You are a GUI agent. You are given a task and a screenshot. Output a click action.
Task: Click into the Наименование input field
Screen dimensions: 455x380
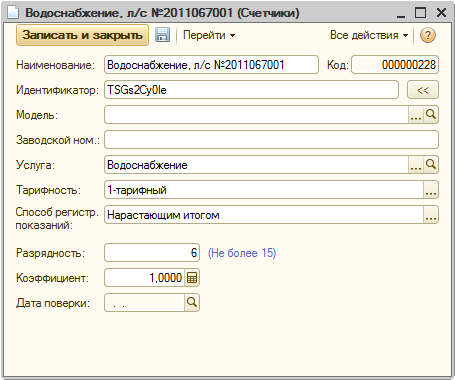(211, 65)
